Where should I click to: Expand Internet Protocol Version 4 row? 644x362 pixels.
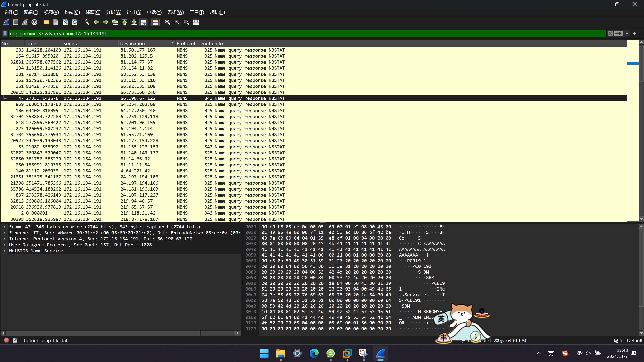(4, 239)
